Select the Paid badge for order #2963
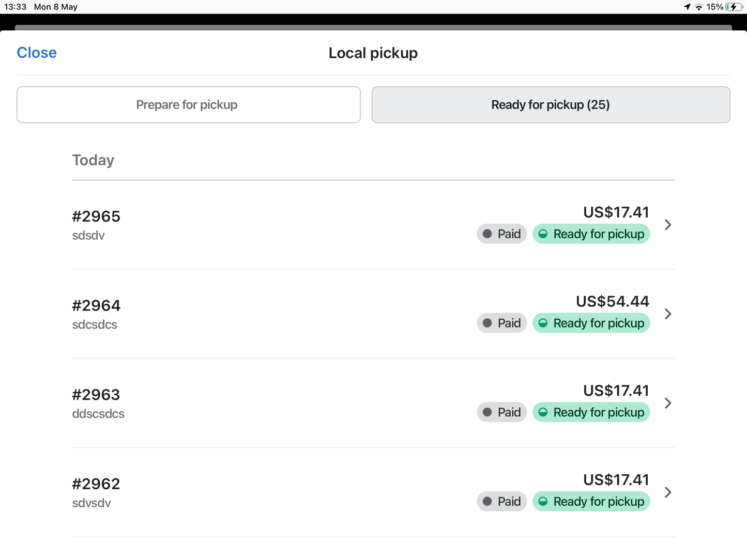 coord(501,412)
